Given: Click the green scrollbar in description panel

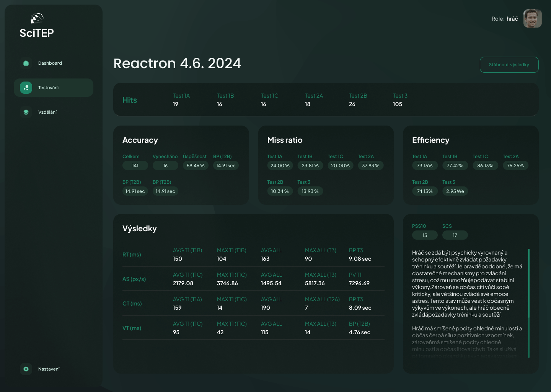Looking at the screenshot, I should click(x=528, y=302).
